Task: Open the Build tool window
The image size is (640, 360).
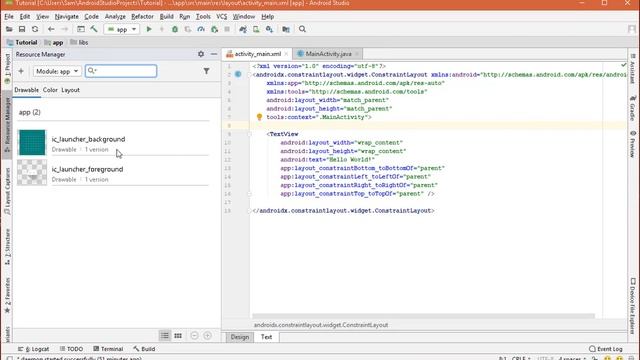Action: (x=144, y=349)
